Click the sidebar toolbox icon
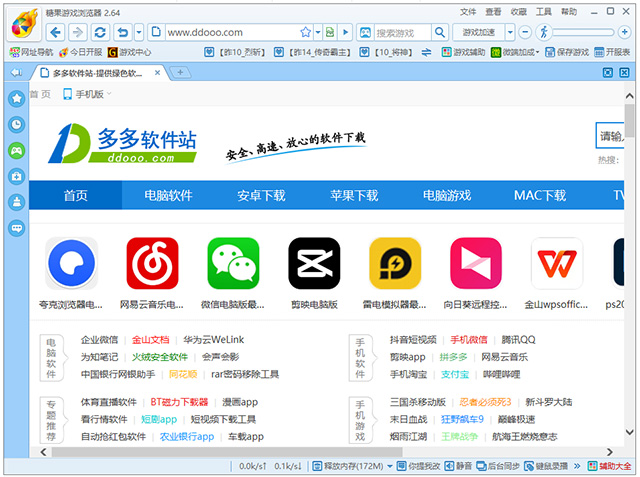640x477 pixels. (17, 176)
